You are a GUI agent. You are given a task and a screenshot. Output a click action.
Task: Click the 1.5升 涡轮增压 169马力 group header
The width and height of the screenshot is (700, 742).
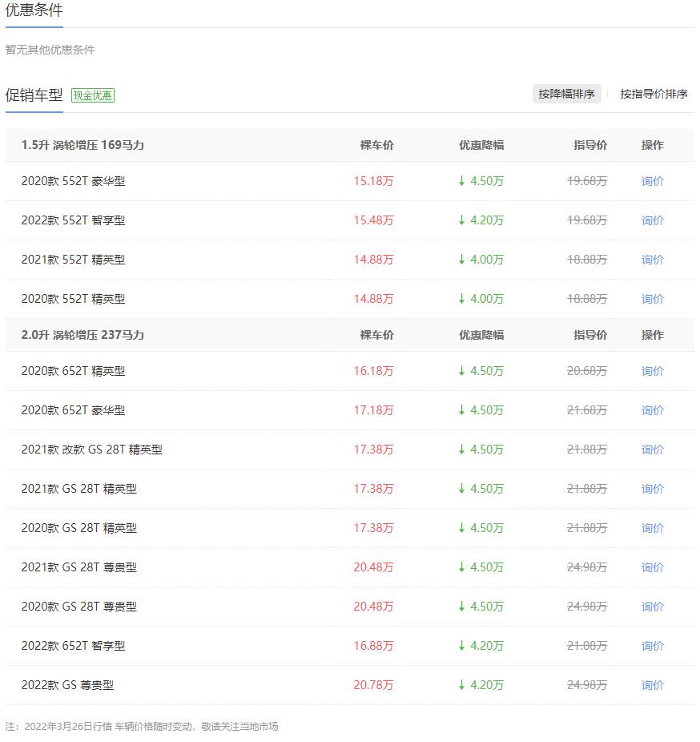(x=82, y=145)
